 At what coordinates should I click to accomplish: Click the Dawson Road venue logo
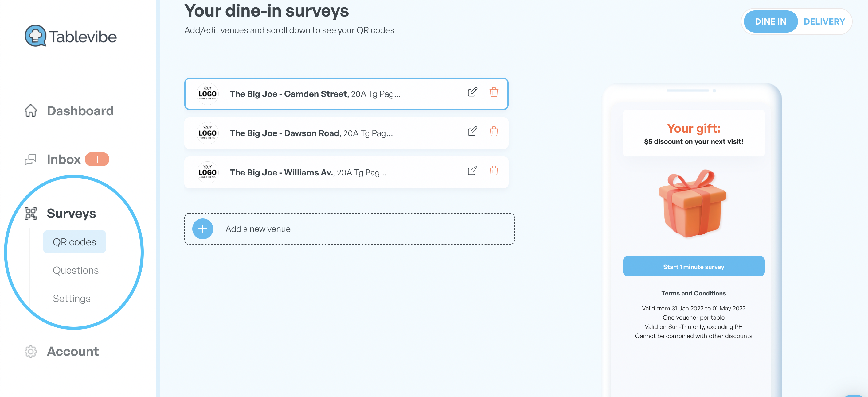pyautogui.click(x=207, y=133)
